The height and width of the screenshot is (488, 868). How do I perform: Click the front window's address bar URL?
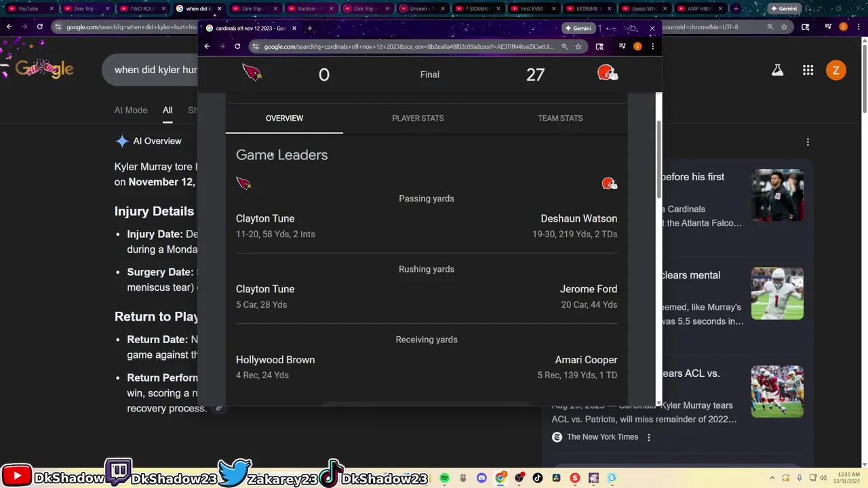pos(409,47)
